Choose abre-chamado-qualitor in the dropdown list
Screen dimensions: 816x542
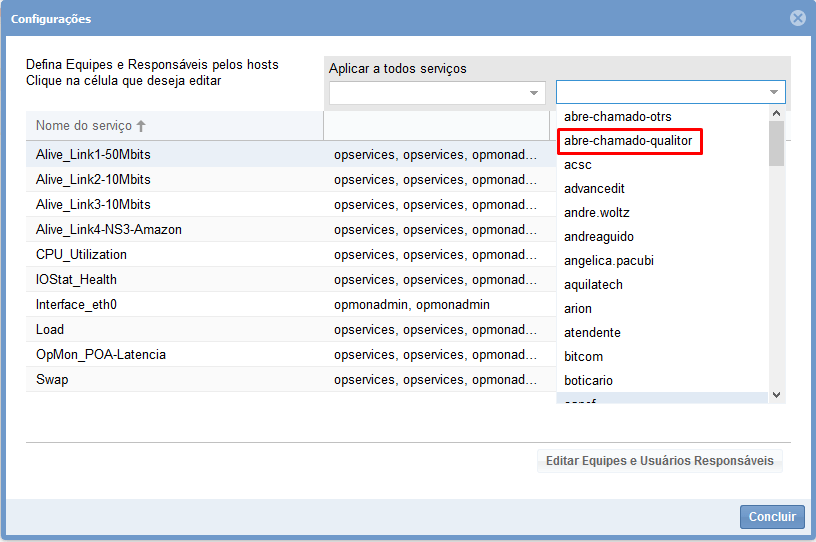click(x=628, y=141)
